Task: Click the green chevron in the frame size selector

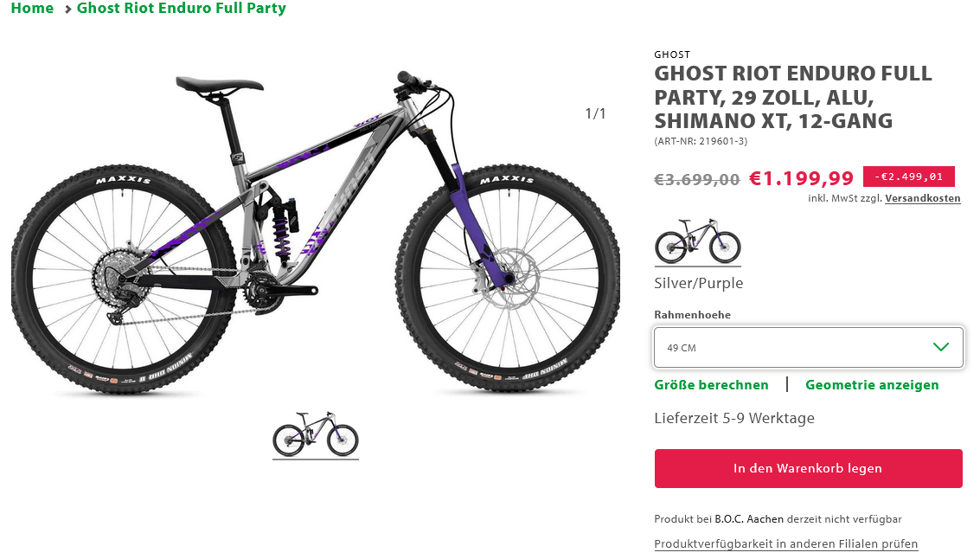Action: coord(941,347)
